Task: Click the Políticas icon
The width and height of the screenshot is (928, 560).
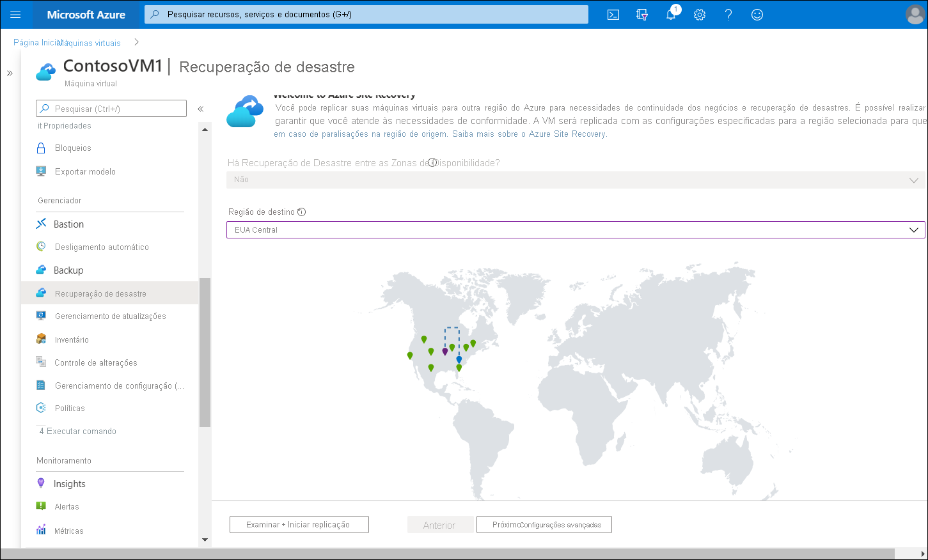Action: pyautogui.click(x=41, y=408)
